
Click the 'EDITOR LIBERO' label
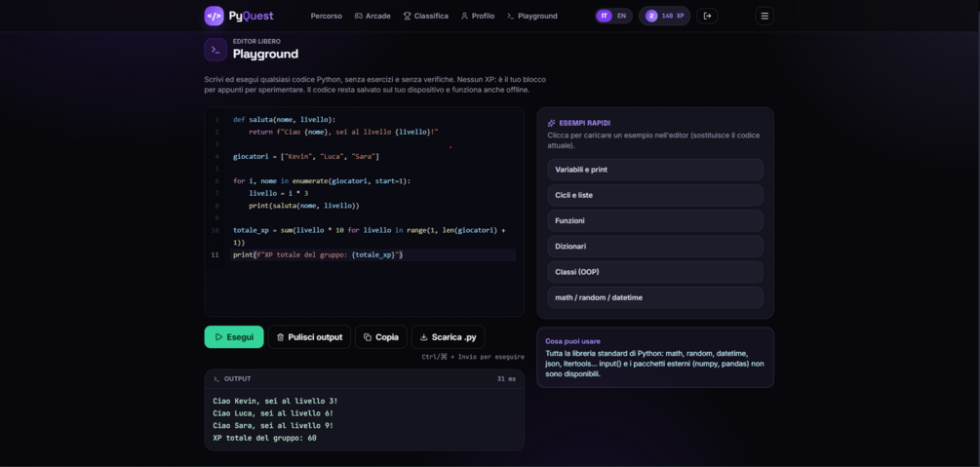256,41
